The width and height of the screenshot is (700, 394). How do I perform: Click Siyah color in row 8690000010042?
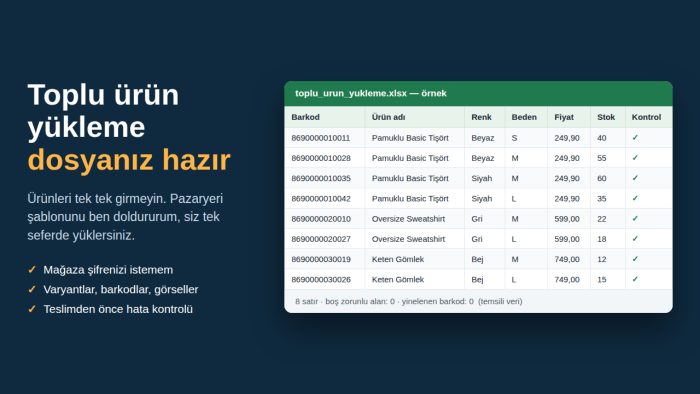(482, 199)
